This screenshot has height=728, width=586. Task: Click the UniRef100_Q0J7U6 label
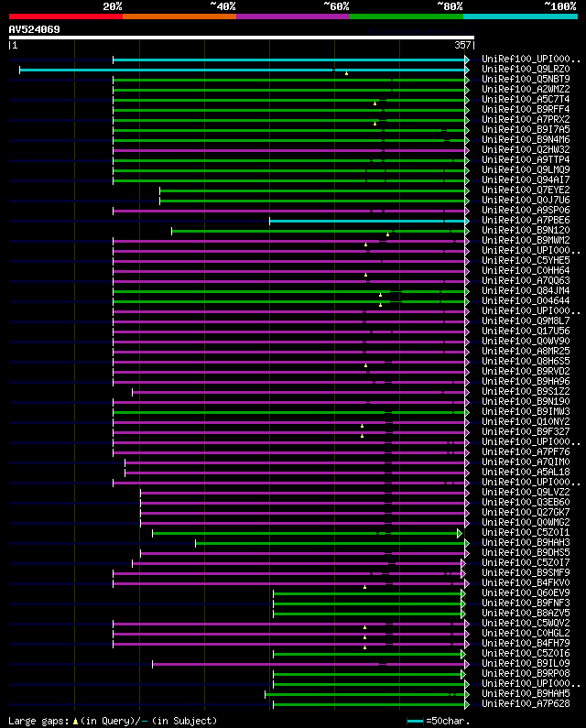pyautogui.click(x=526, y=201)
